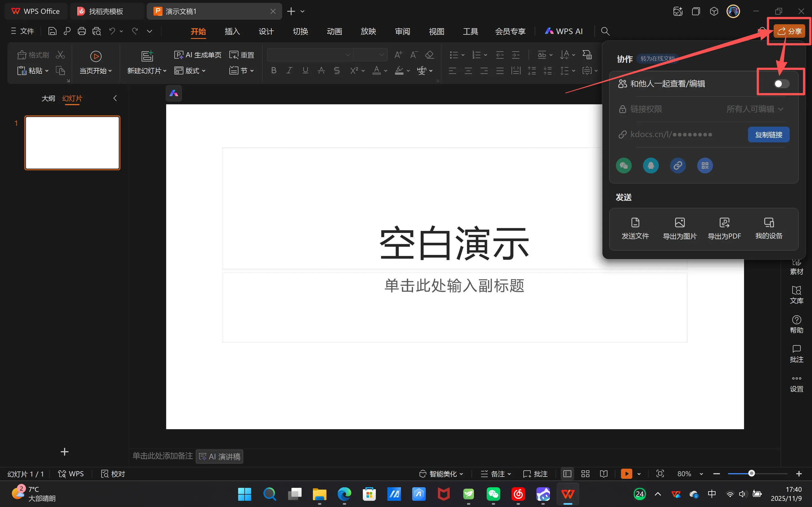
Task: Switch to slide sorter view
Action: (585, 473)
